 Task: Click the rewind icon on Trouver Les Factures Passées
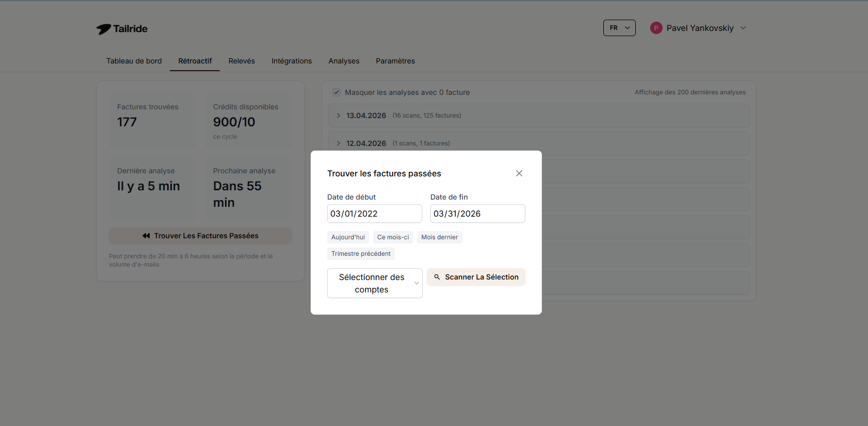click(x=146, y=236)
